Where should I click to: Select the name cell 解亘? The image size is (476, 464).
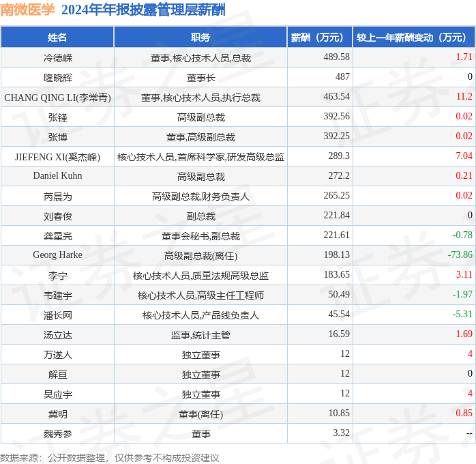click(58, 375)
